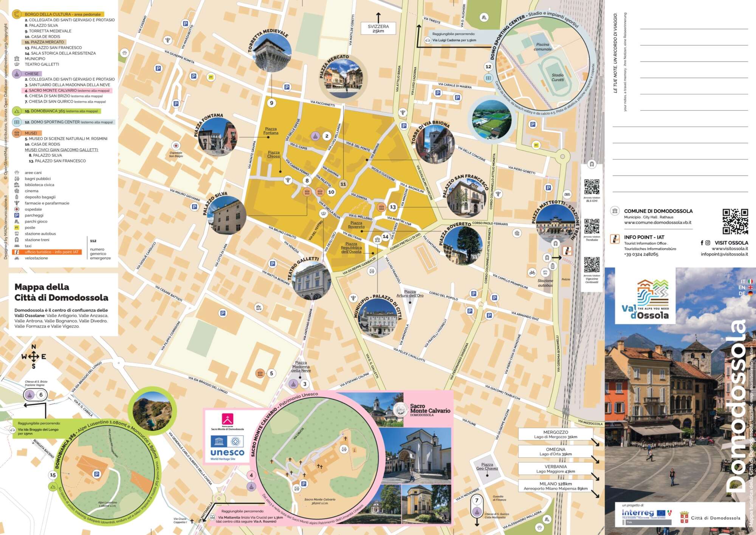Open the Piazza Mercato photo thumbnail
This screenshot has width=756, height=535.
pyautogui.click(x=344, y=78)
